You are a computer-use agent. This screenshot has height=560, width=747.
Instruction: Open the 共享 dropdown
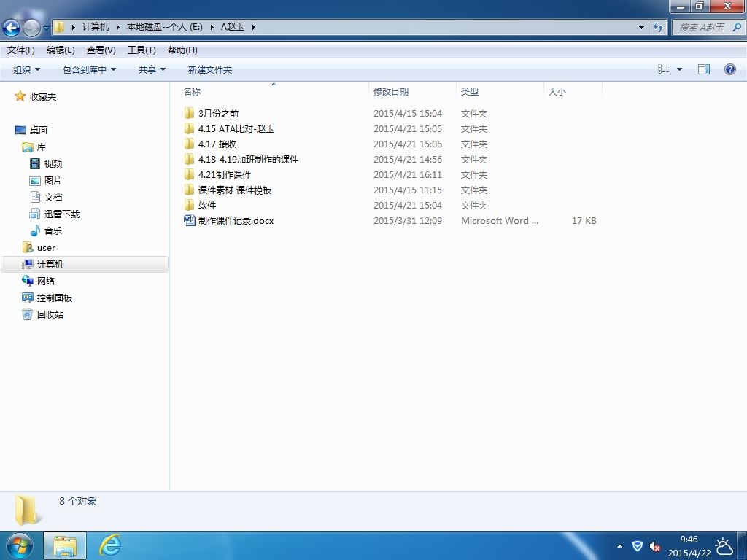click(152, 69)
